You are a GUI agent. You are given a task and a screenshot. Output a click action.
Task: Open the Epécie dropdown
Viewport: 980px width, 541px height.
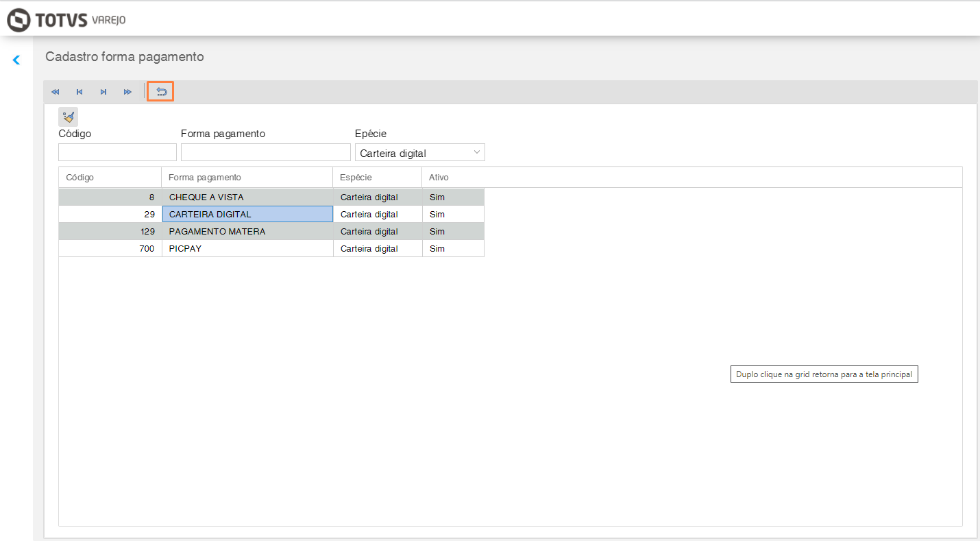419,153
